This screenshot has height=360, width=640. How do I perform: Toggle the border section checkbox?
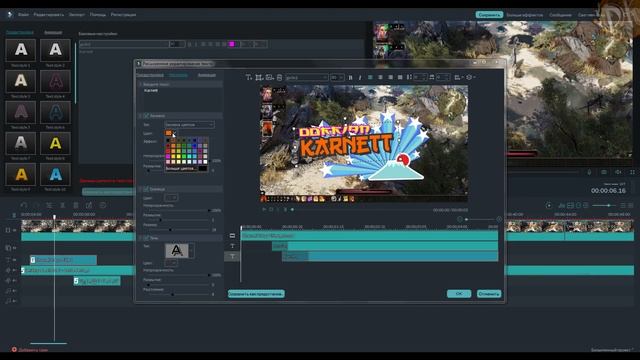click(146, 189)
